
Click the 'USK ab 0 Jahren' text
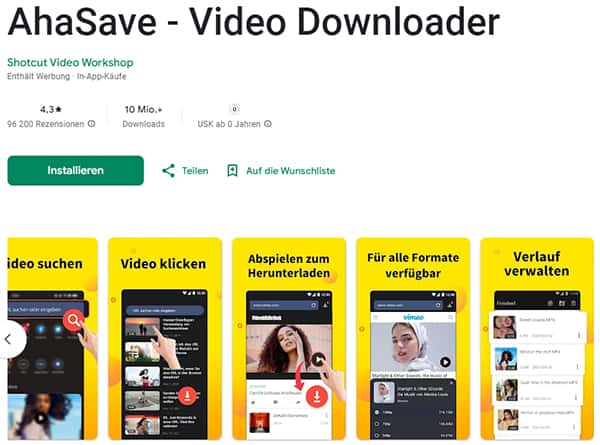coord(229,124)
